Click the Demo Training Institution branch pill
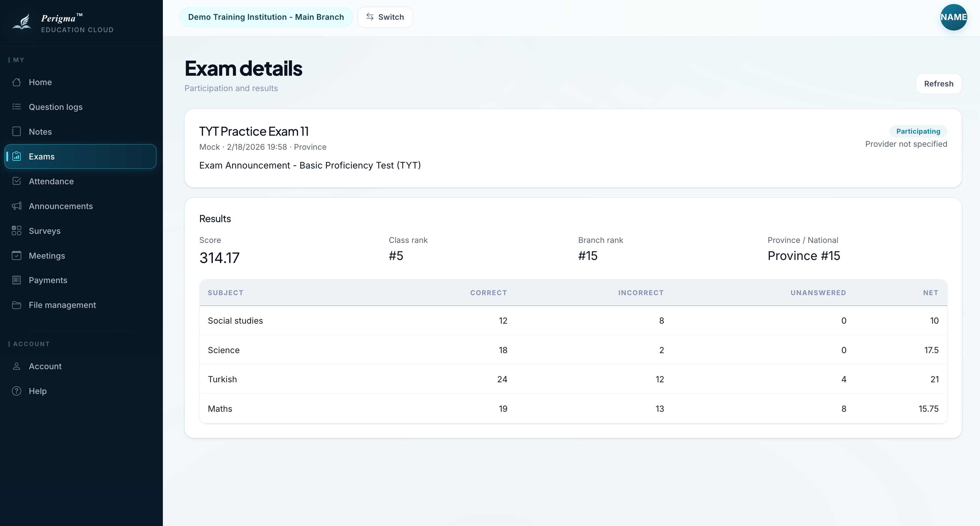 coord(266,17)
